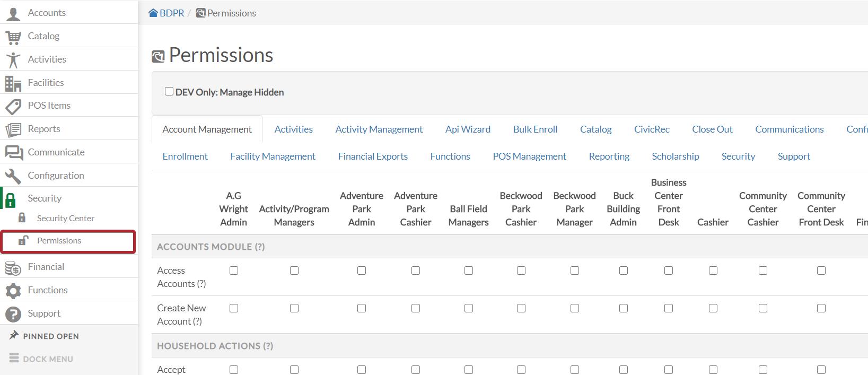Click the PINNED OPEN toggle label

click(x=51, y=336)
